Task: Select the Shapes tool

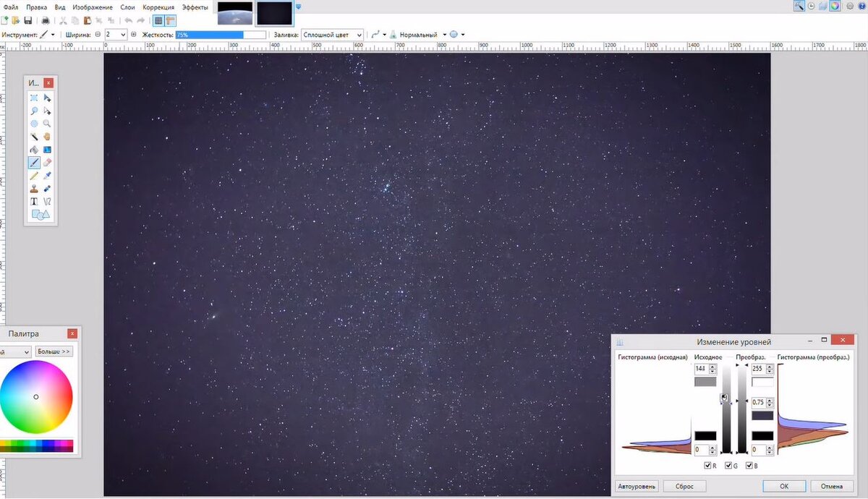Action: coord(40,215)
